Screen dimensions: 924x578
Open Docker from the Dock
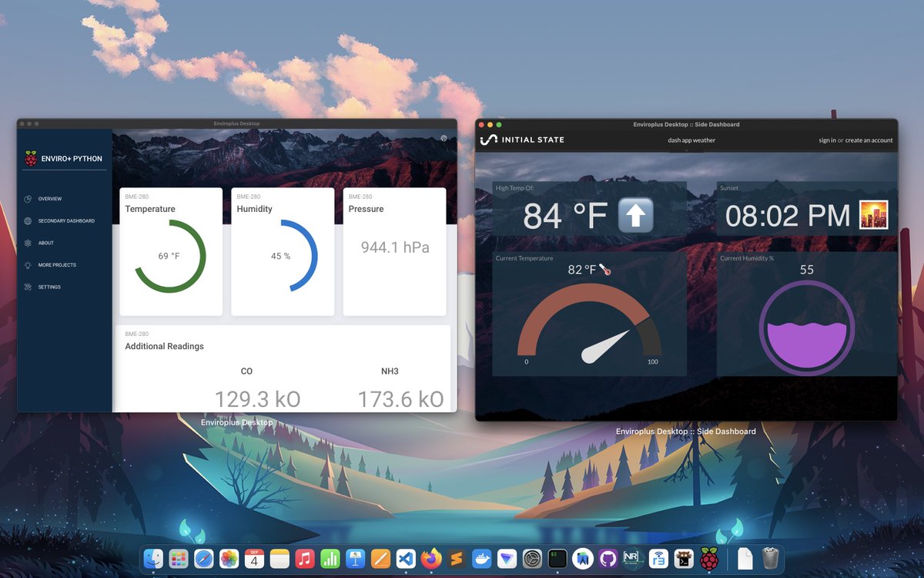click(x=481, y=558)
